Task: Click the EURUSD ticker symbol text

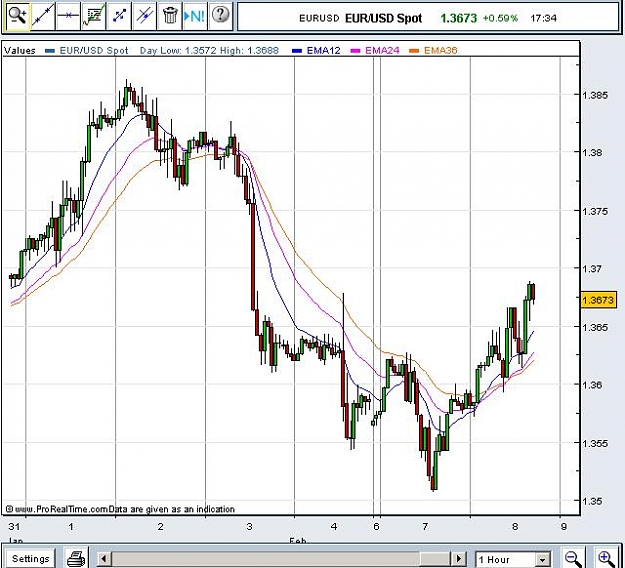Action: coord(319,18)
